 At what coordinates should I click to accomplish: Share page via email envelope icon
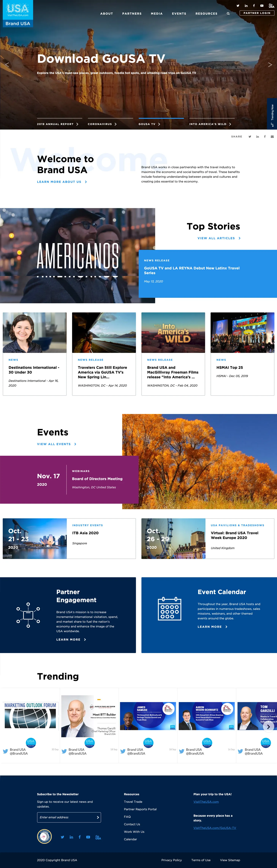[x=272, y=137]
